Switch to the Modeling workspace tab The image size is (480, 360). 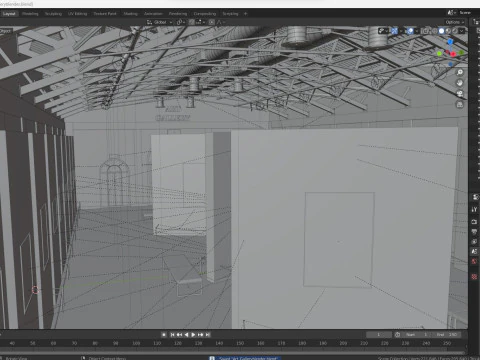[30, 14]
